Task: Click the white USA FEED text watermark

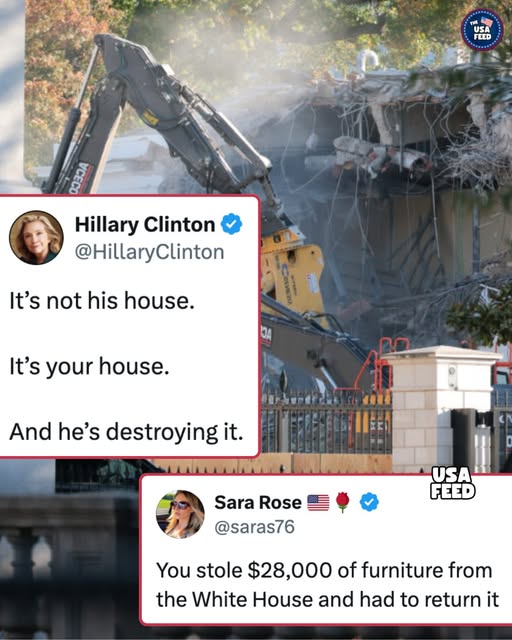Action: (x=453, y=483)
